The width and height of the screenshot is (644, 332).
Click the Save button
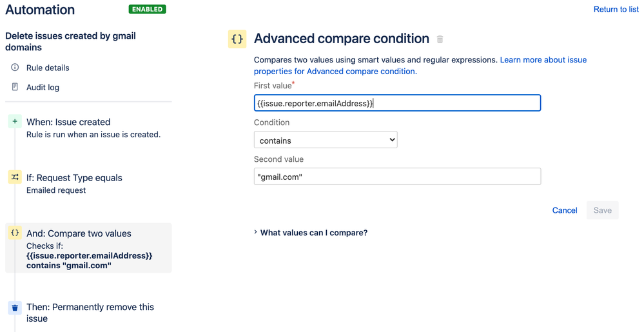[x=602, y=210]
